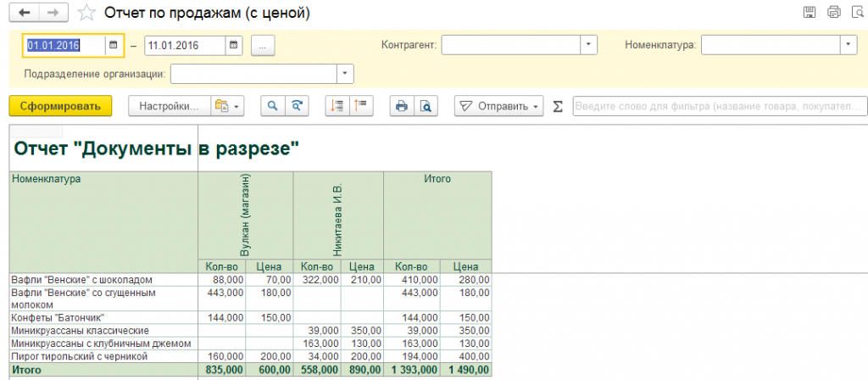The height and width of the screenshot is (380, 868).
Task: Add report to favorites with star icon
Action: point(86,13)
